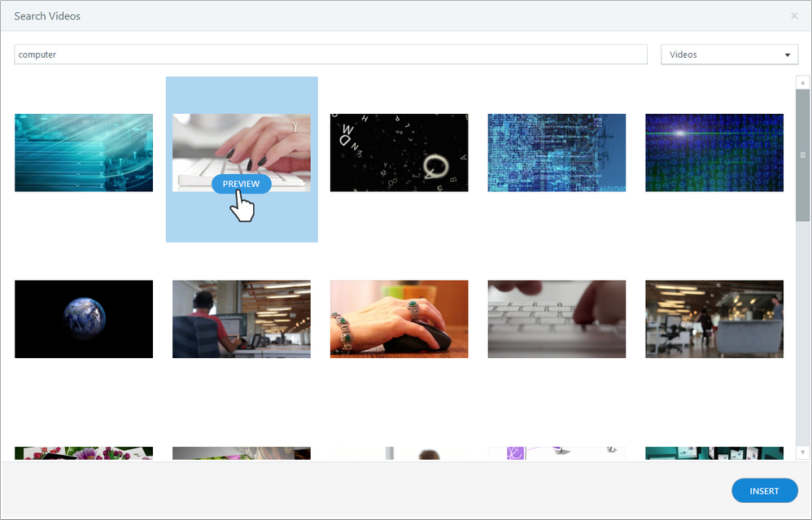The height and width of the screenshot is (520, 812).
Task: Click the scrollbar down arrow
Action: [x=803, y=452]
